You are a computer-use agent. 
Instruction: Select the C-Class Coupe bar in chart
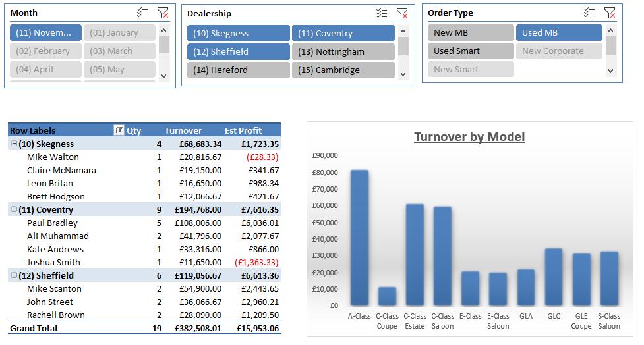click(x=387, y=296)
